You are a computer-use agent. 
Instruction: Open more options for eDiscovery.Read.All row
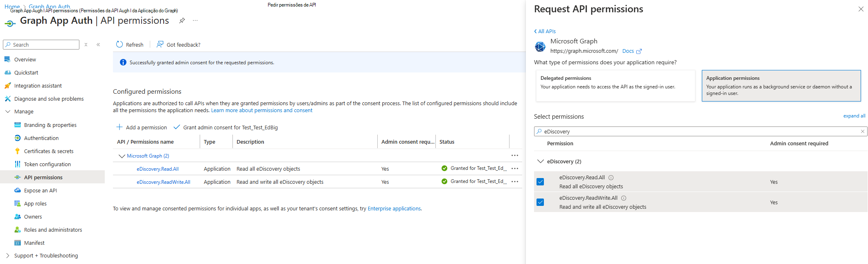tap(515, 169)
